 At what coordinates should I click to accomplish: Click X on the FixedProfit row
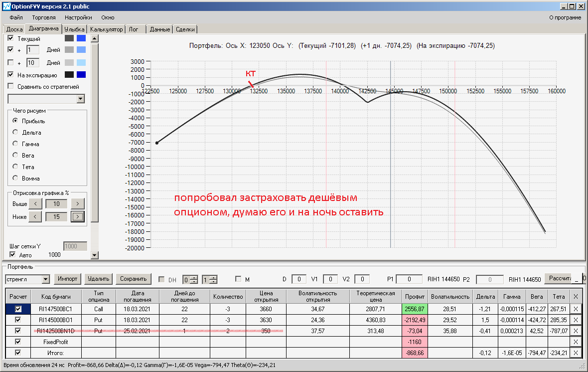click(x=576, y=342)
